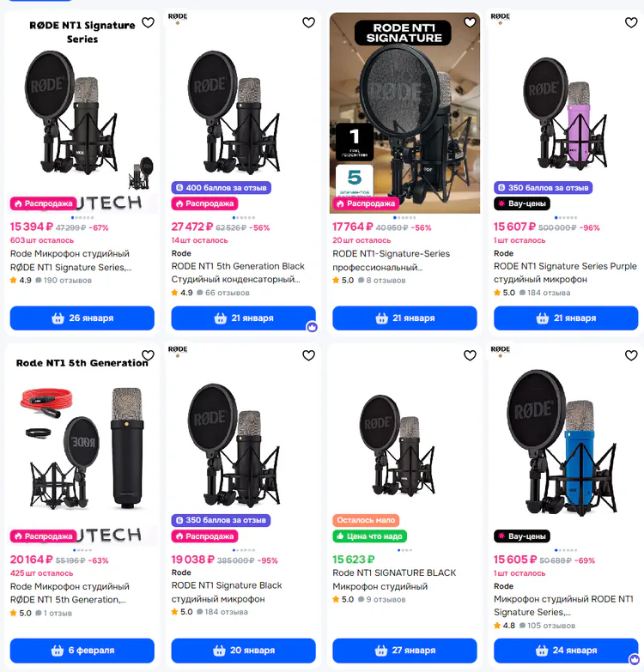Click 6 февраля cart button
Screen dimensions: 644x672
[x=82, y=651]
